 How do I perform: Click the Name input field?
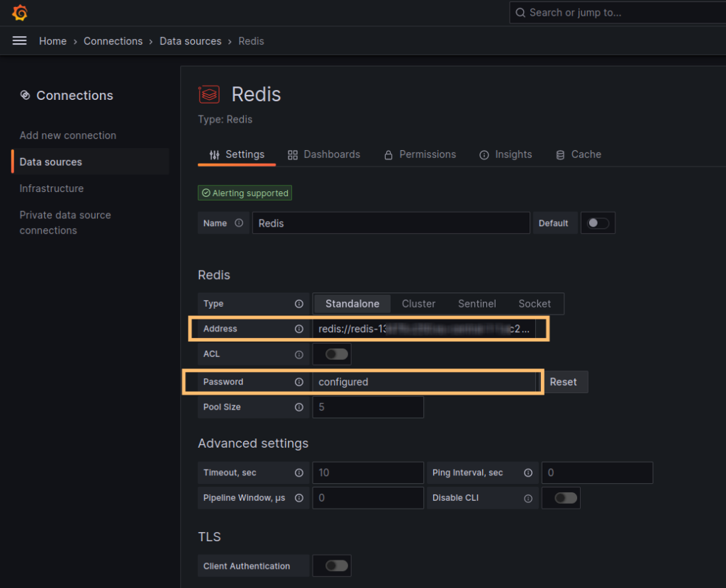[391, 223]
